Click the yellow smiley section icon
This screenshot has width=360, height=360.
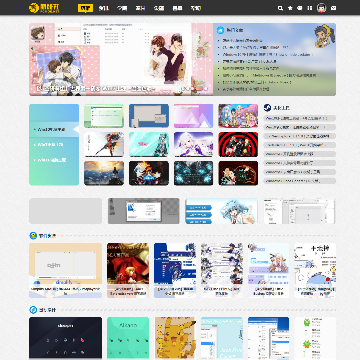pos(33,236)
